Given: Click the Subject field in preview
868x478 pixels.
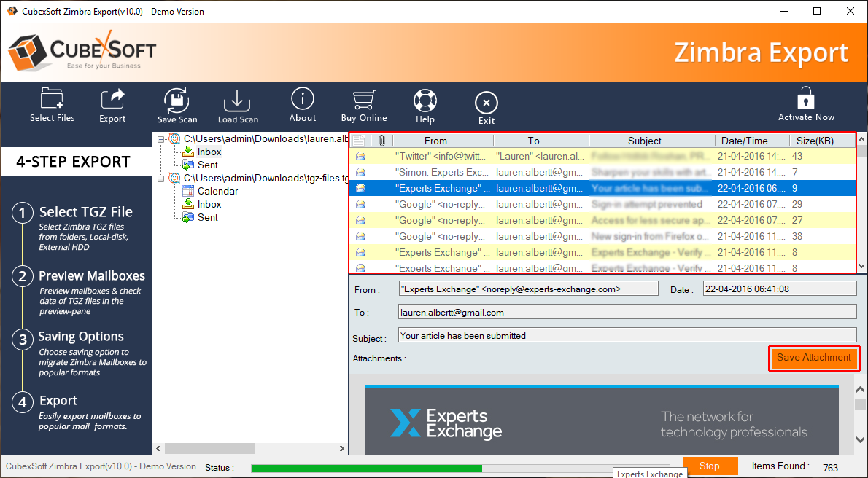Looking at the screenshot, I should click(627, 336).
